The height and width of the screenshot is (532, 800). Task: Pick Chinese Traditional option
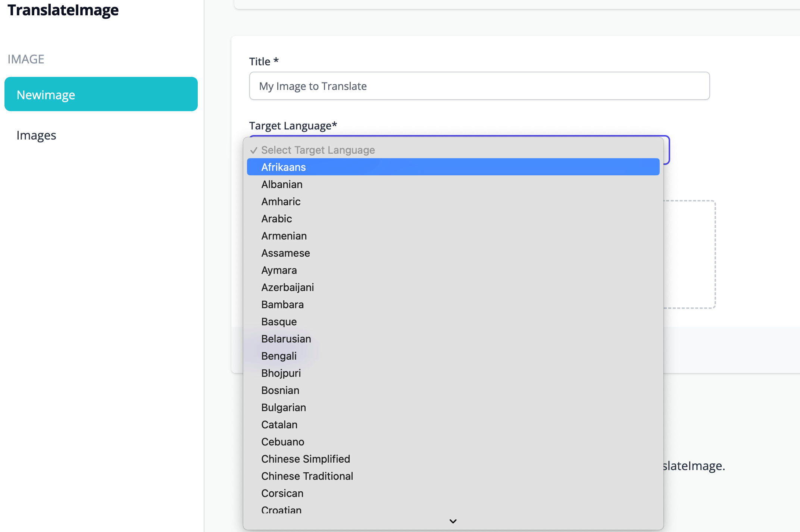tap(307, 476)
